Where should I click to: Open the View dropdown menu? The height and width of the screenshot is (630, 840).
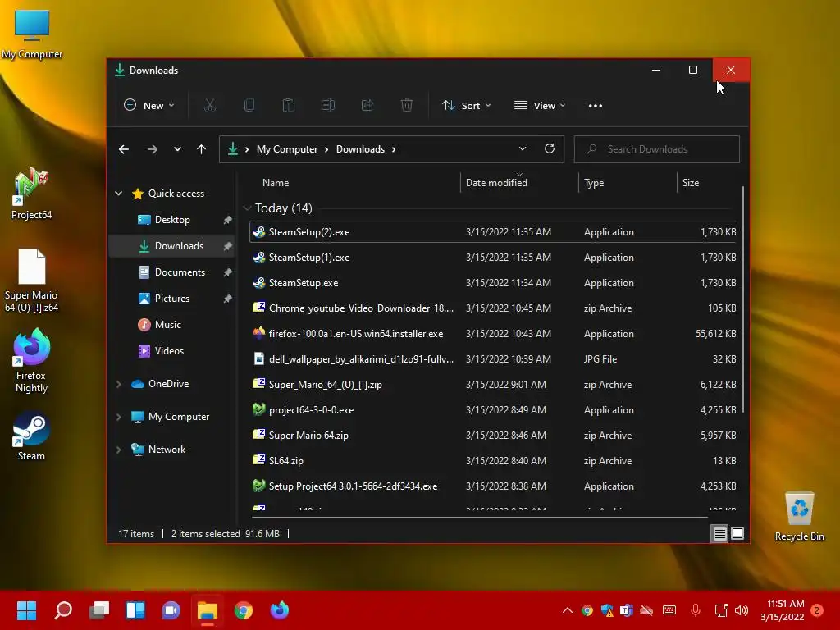click(540, 106)
